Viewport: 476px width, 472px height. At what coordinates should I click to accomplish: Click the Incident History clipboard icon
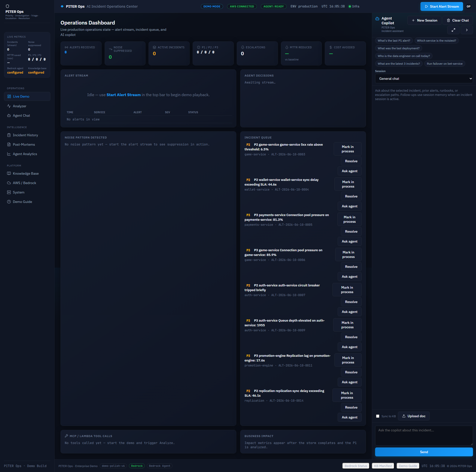pos(9,135)
